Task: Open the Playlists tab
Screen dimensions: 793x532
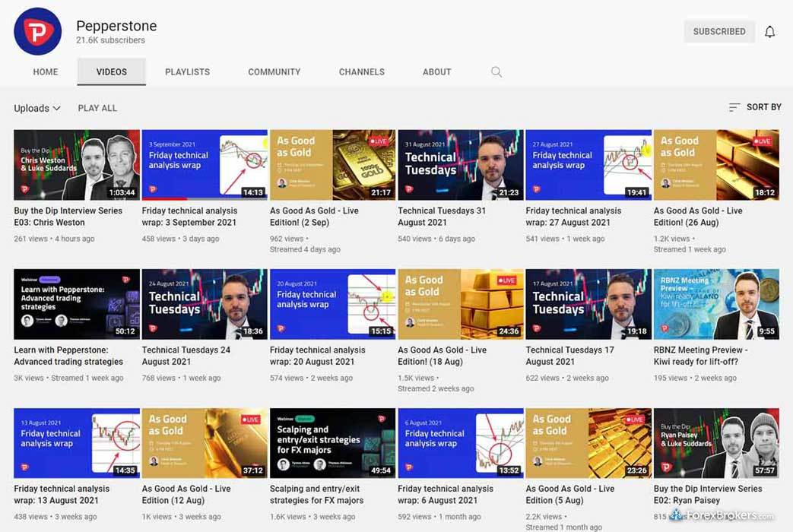Action: click(x=187, y=72)
